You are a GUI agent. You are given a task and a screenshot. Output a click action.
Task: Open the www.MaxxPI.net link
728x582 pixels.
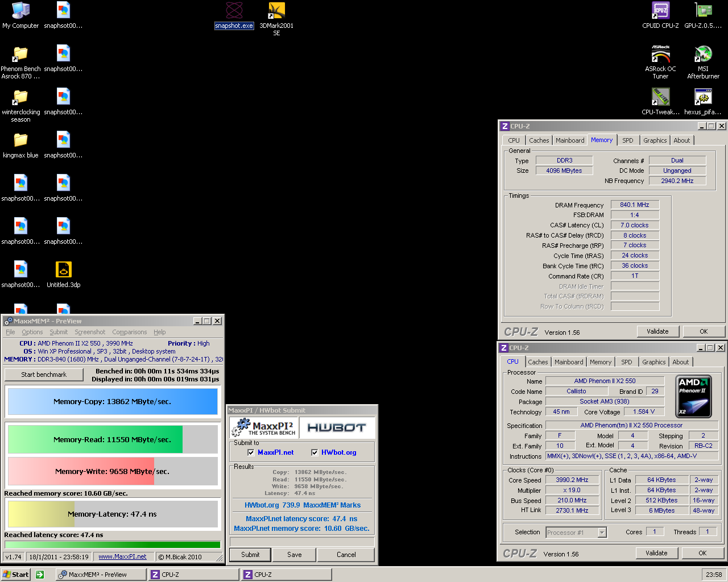pos(122,557)
